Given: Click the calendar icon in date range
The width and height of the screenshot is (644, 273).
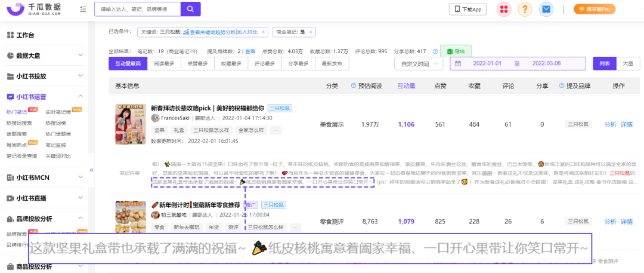Looking at the screenshot, I should [x=458, y=63].
